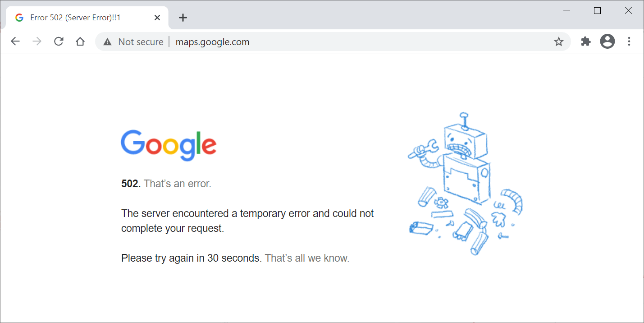Viewport: 644px width, 323px height.
Task: Maximize the browser window
Action: tap(597, 11)
